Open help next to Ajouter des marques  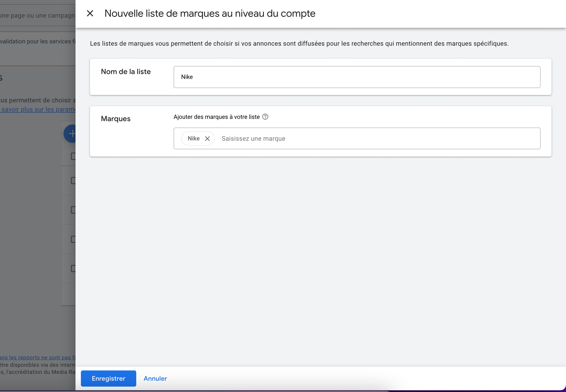(265, 117)
